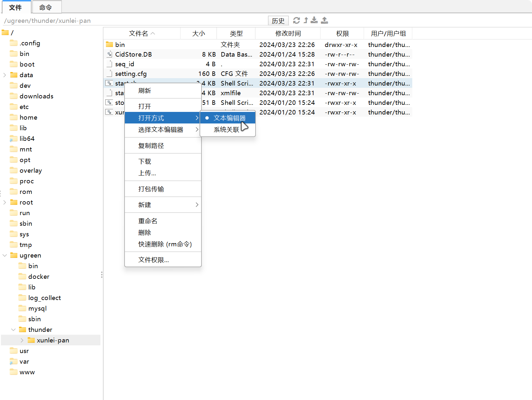Choose 删除 from context menu
This screenshot has width=532, height=400.
163,232
